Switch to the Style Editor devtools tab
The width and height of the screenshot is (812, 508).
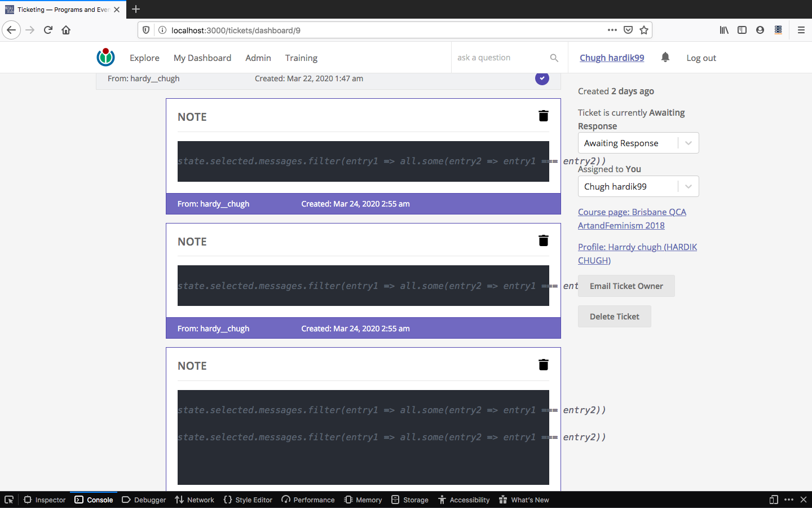click(248, 500)
